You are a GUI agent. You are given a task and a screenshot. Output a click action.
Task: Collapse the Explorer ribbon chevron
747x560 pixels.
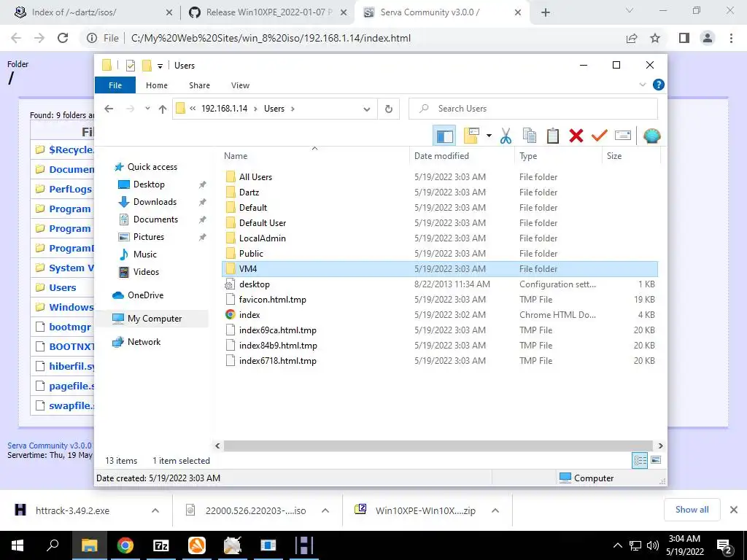click(x=642, y=85)
